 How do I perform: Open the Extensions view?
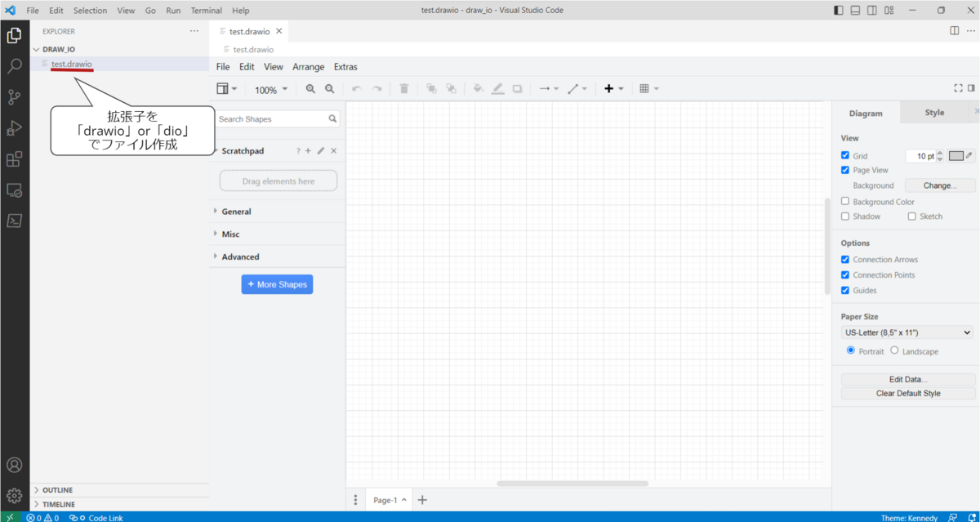[14, 159]
